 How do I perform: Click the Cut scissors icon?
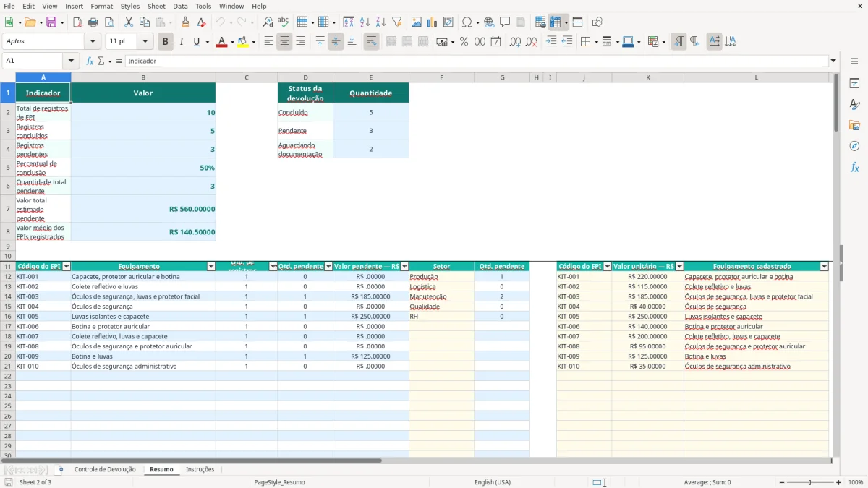pos(129,22)
